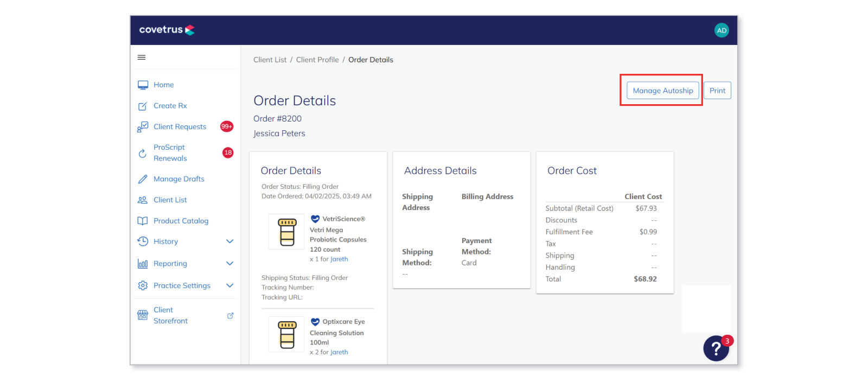Click the Billing Address heading

(487, 196)
